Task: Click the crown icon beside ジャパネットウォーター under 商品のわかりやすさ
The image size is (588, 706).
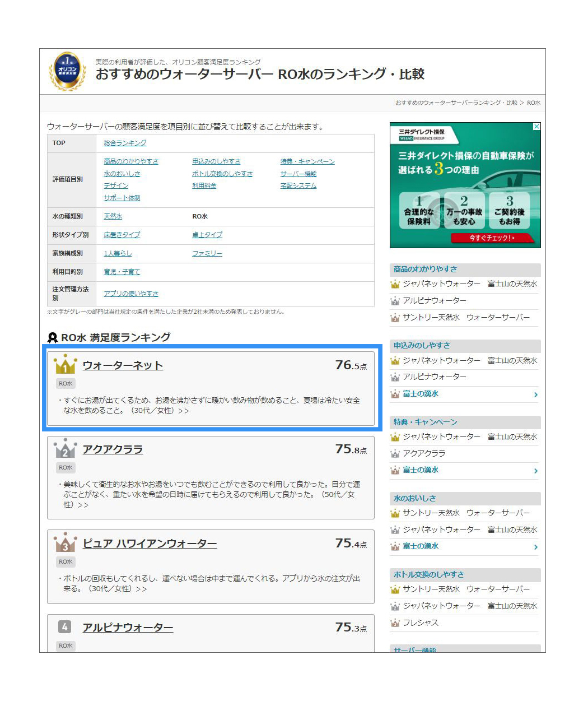Action: click(x=395, y=284)
